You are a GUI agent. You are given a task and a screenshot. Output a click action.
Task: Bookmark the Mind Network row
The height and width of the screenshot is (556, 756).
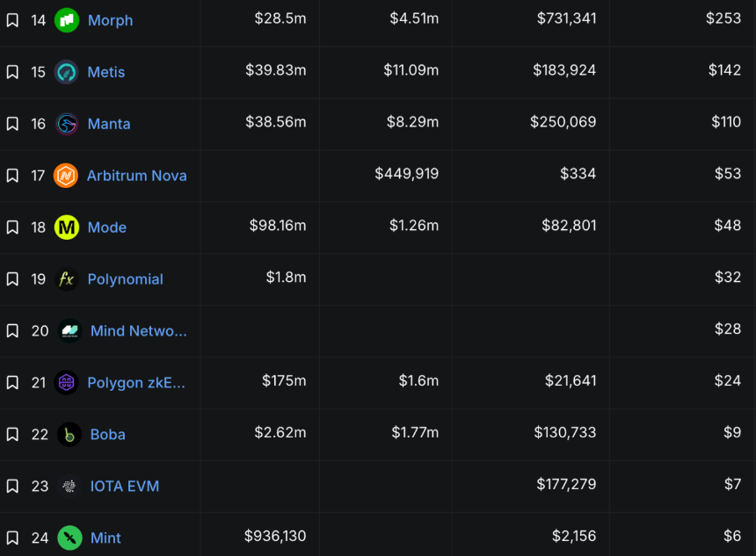coord(12,331)
